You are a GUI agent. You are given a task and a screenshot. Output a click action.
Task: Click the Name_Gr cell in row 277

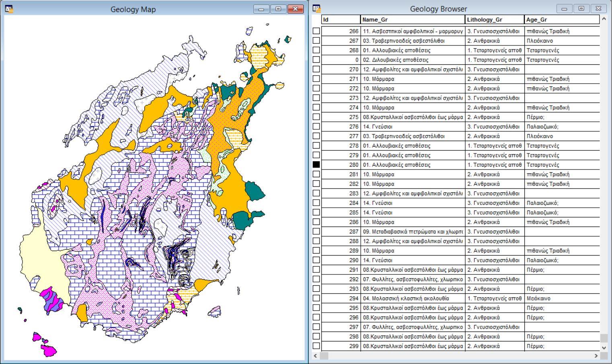pyautogui.click(x=413, y=136)
